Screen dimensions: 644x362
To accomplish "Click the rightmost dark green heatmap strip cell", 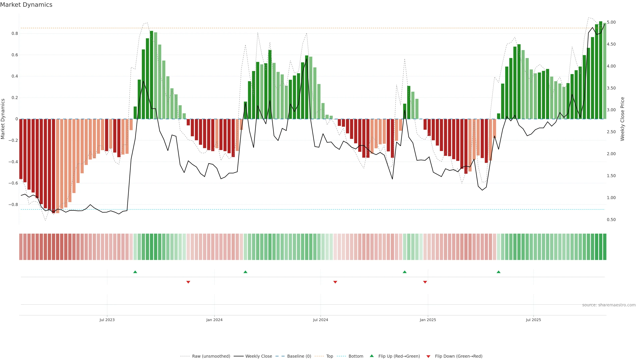I will [604, 247].
